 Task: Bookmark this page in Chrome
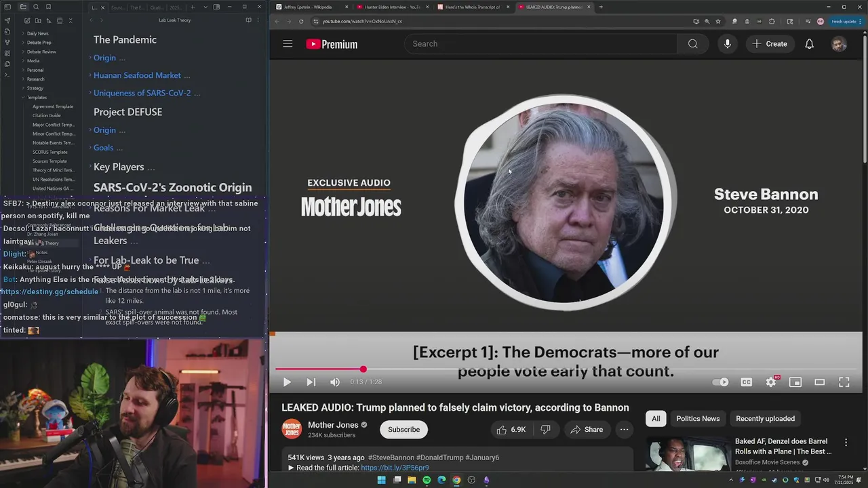tap(718, 21)
